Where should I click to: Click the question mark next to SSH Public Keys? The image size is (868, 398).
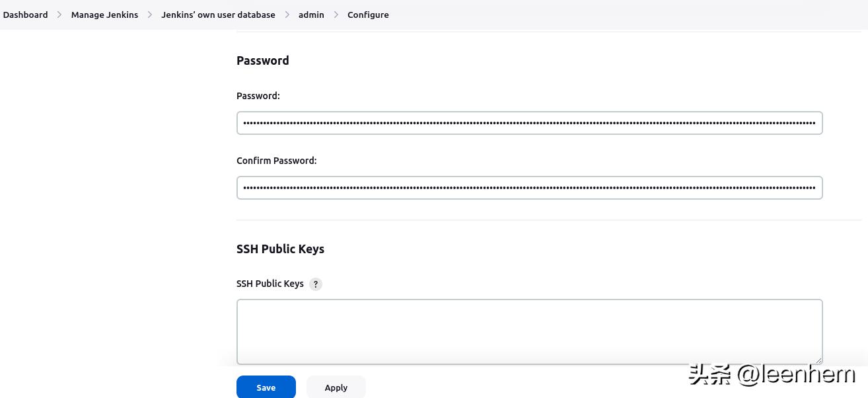click(x=316, y=284)
